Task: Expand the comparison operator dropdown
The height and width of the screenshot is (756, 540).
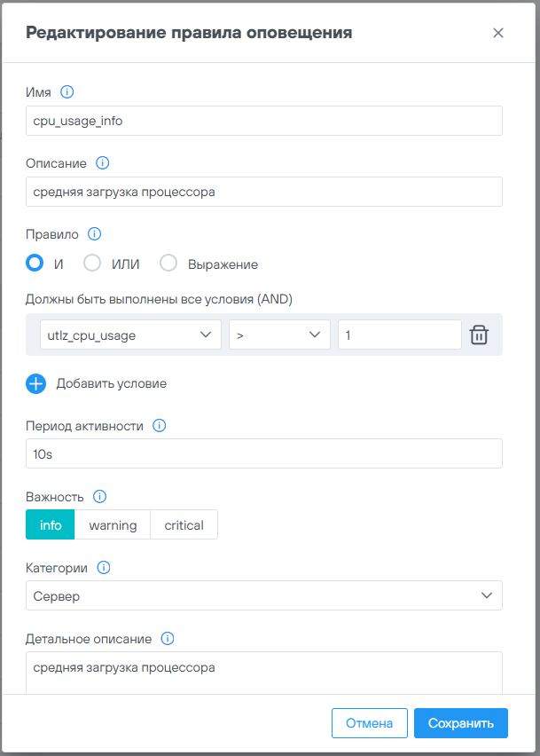Action: [x=279, y=335]
